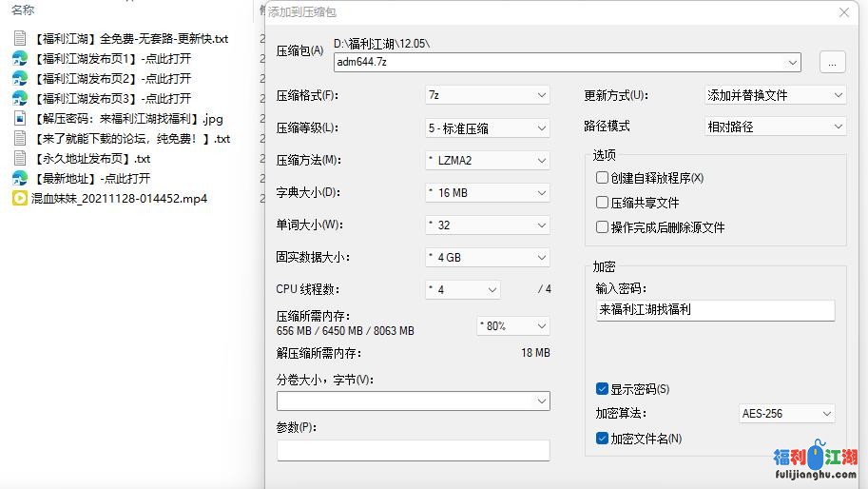868x489 pixels.
Task: Close the 添加到压缩包 dialog
Action: 843,12
